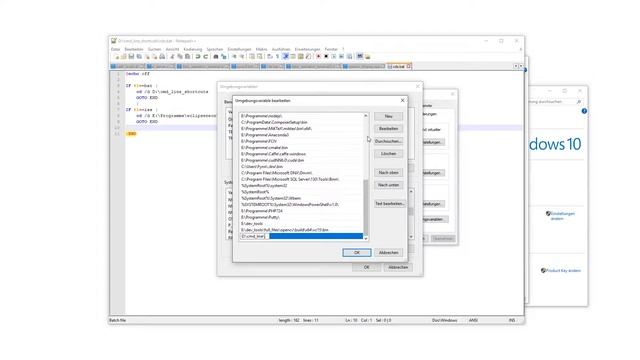Open the Datei menu
This screenshot has width=640, height=360.
(x=116, y=49)
